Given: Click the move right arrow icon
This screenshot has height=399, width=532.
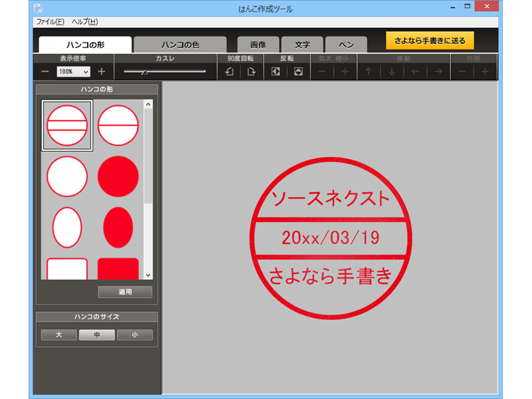Looking at the screenshot, I should tap(438, 72).
